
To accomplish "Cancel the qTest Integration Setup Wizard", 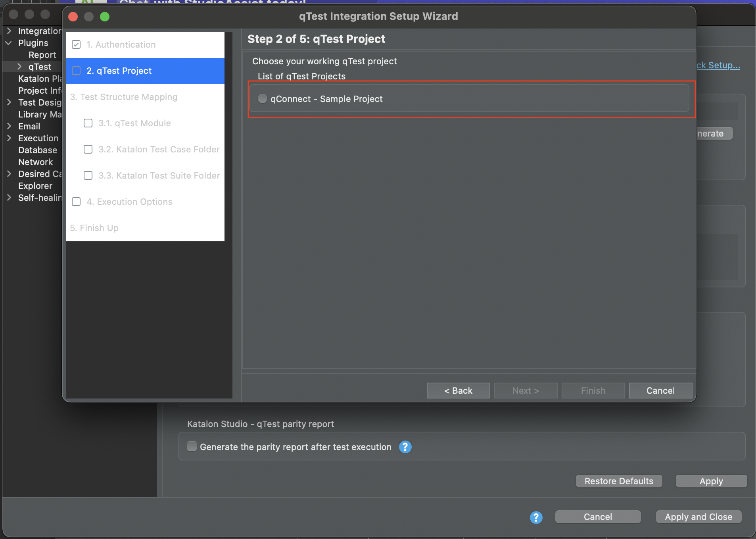I will pos(660,391).
